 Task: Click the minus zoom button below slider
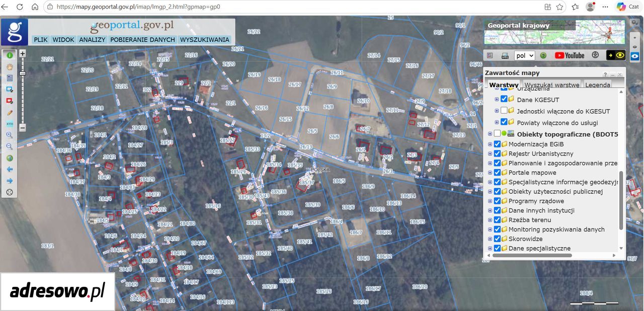click(x=23, y=128)
